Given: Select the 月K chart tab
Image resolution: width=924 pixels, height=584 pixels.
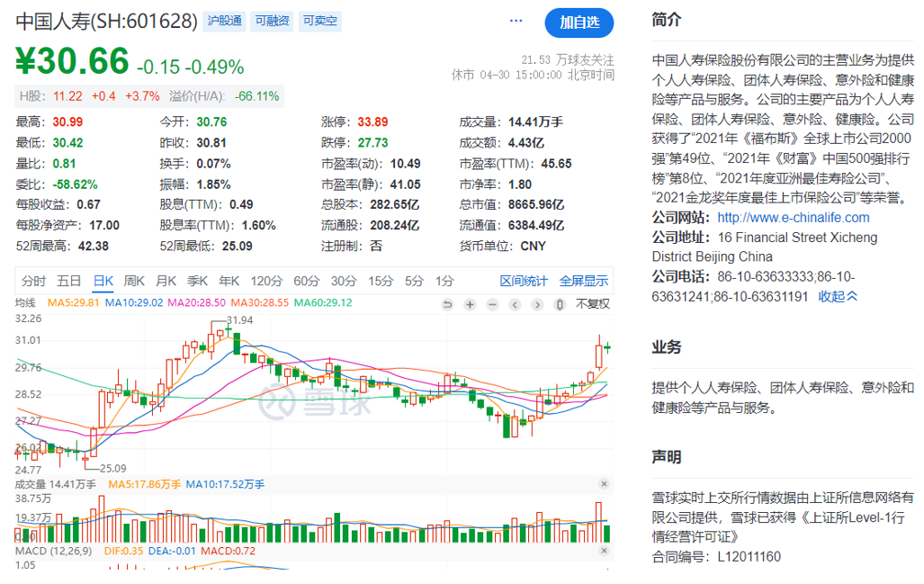Looking at the screenshot, I should point(166,281).
